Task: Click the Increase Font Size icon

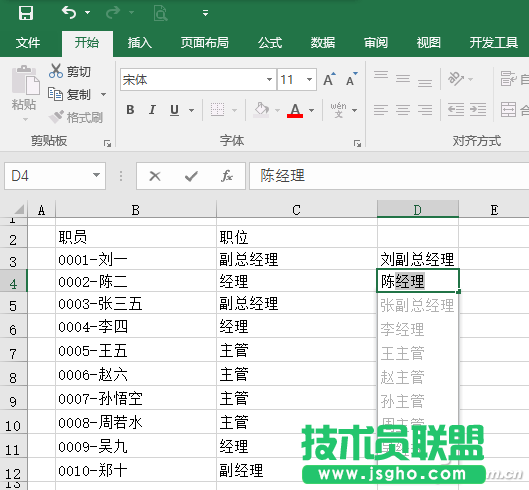Action: tap(329, 79)
